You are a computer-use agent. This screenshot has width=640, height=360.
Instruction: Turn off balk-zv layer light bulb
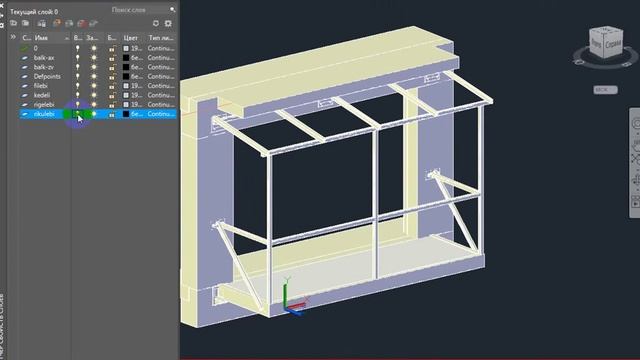coord(78,67)
